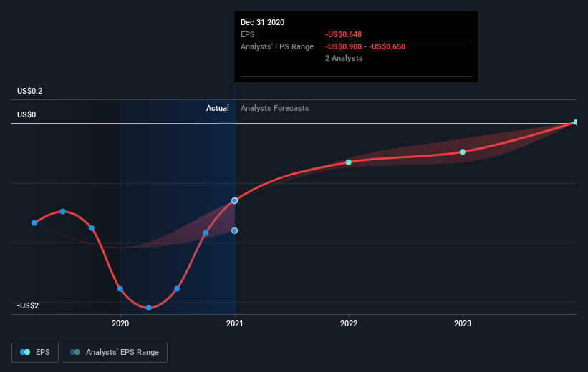The image size is (588, 372).
Task: Select the peak EPS point in mid-2019
Action: pyautogui.click(x=63, y=212)
